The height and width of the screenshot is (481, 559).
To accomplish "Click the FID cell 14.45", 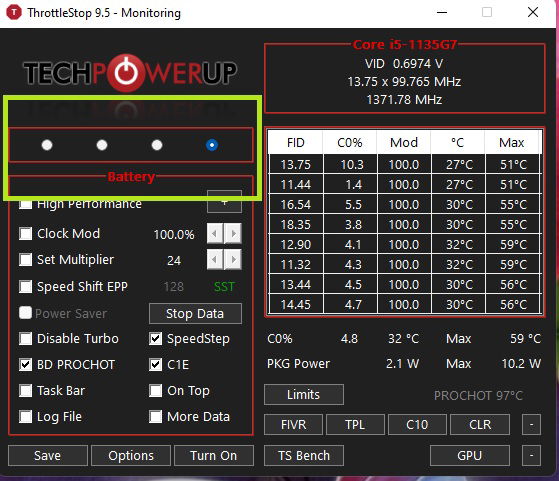I will coord(296,304).
